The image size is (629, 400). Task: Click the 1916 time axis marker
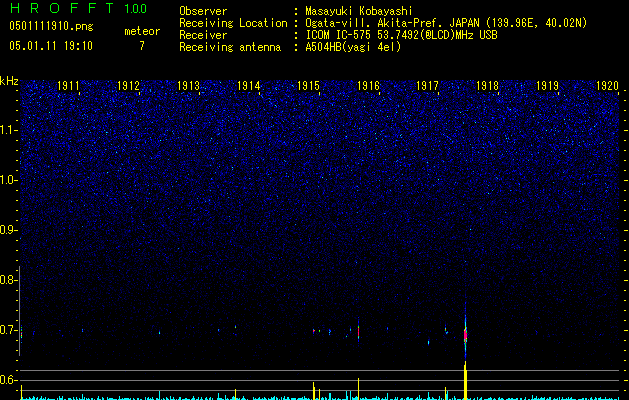coord(368,86)
